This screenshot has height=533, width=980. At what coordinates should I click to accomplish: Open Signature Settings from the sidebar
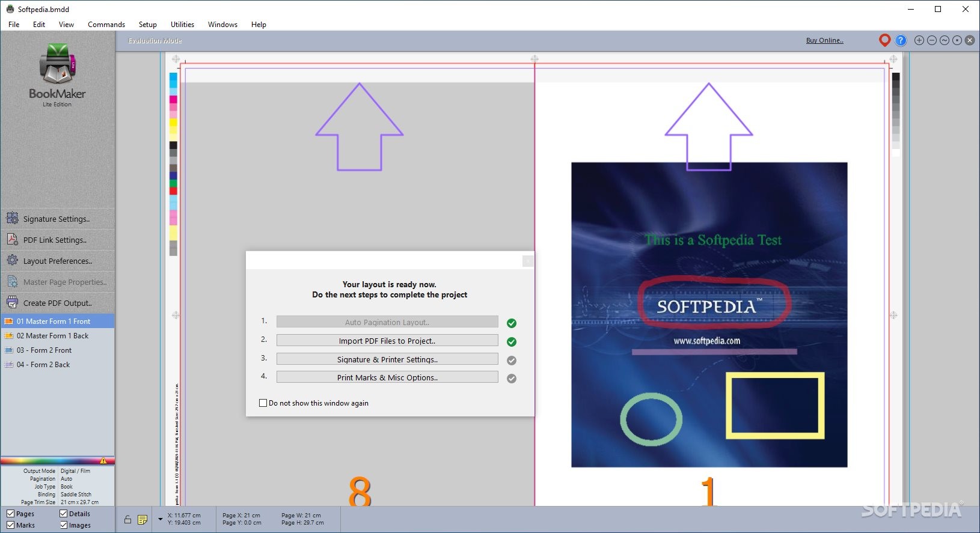[x=58, y=219]
